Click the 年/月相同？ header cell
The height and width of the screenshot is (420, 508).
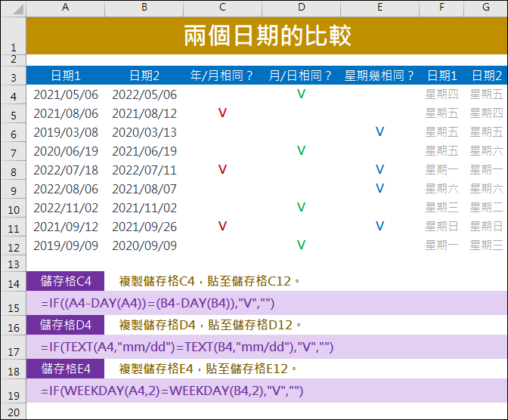tap(222, 76)
